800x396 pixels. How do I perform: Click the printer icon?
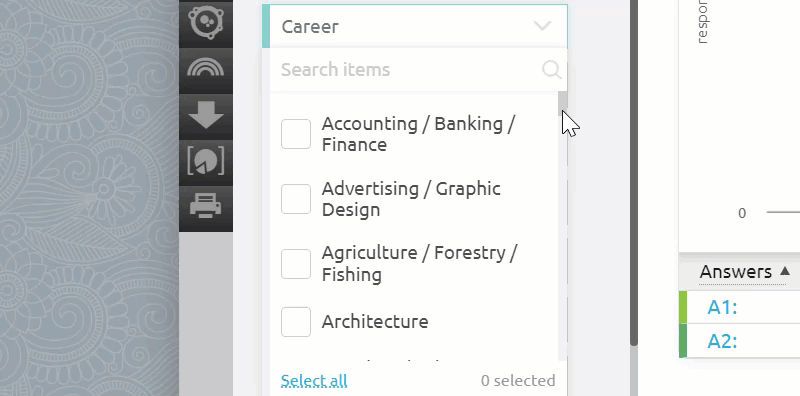click(x=206, y=207)
